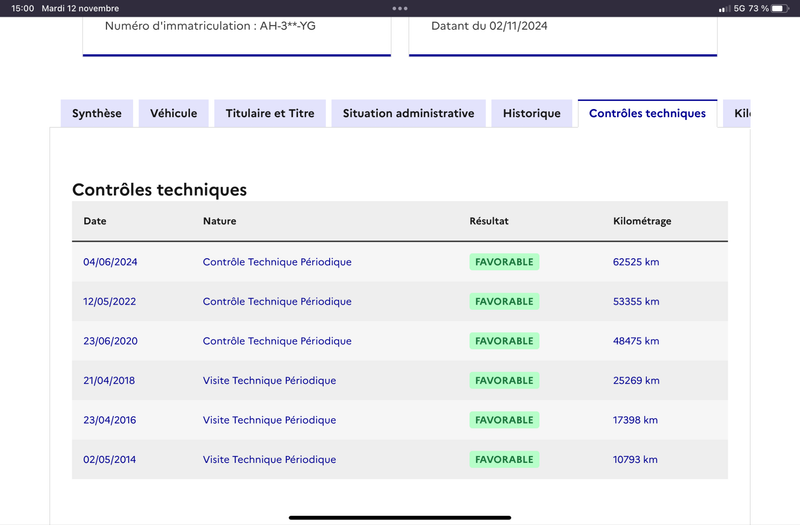Screen dimensions: 800x525
Task: Click the 25269 km value
Action: point(636,380)
